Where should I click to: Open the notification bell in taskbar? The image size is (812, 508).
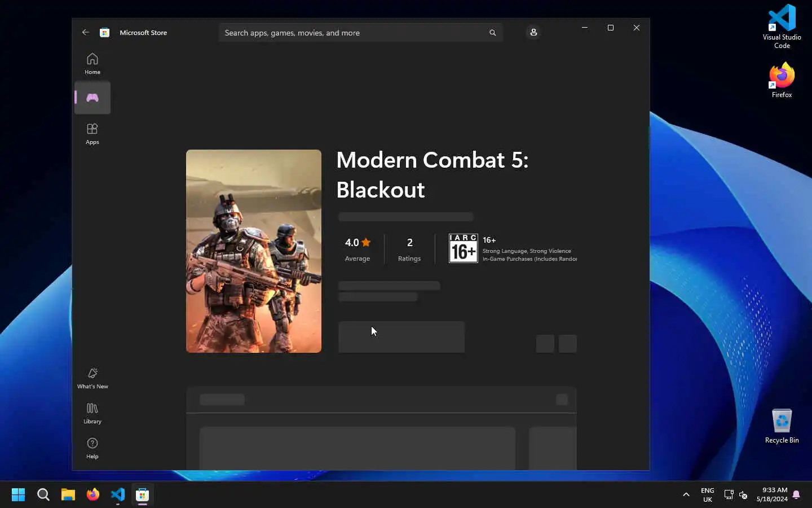(x=796, y=494)
